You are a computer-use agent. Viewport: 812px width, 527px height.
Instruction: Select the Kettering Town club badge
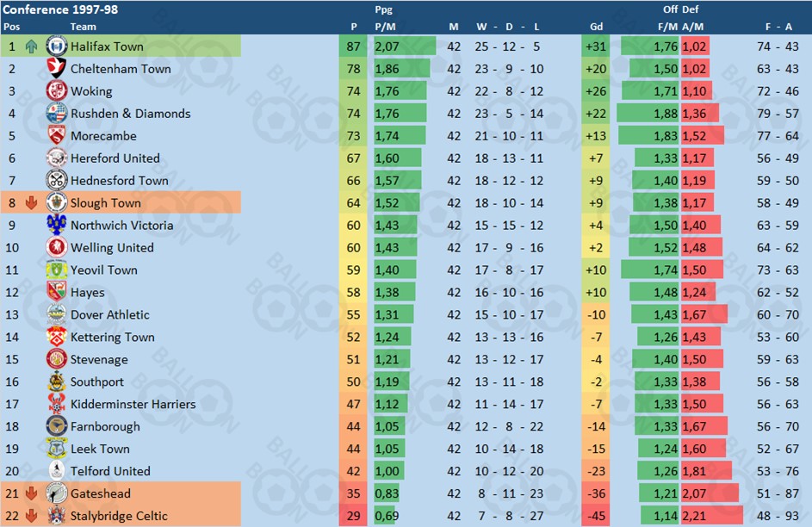pos(56,337)
